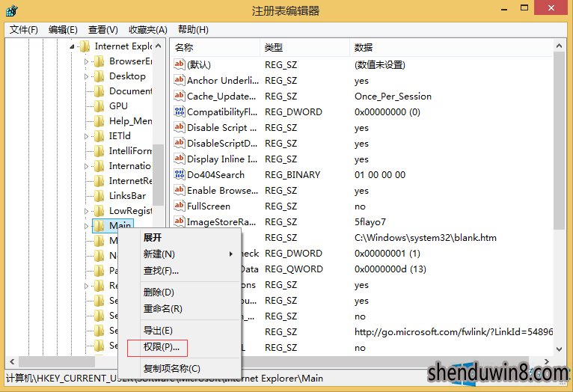Image resolution: width=573 pixels, height=392 pixels.
Task: Click the string icon of Anchor Underline value
Action: [x=180, y=80]
